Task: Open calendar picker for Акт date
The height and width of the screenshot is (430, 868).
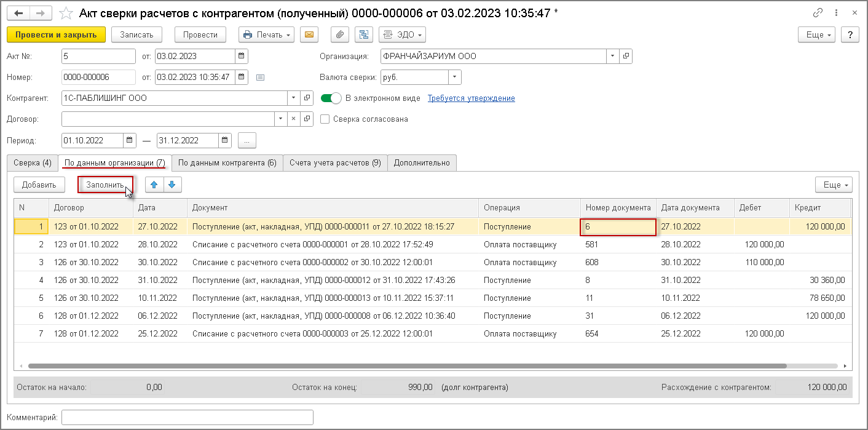Action: tap(242, 57)
